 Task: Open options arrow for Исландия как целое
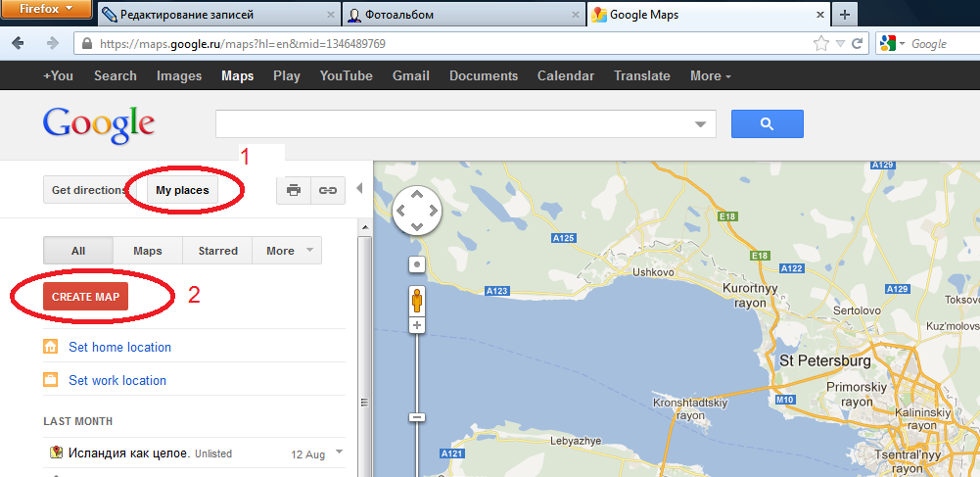point(339,452)
